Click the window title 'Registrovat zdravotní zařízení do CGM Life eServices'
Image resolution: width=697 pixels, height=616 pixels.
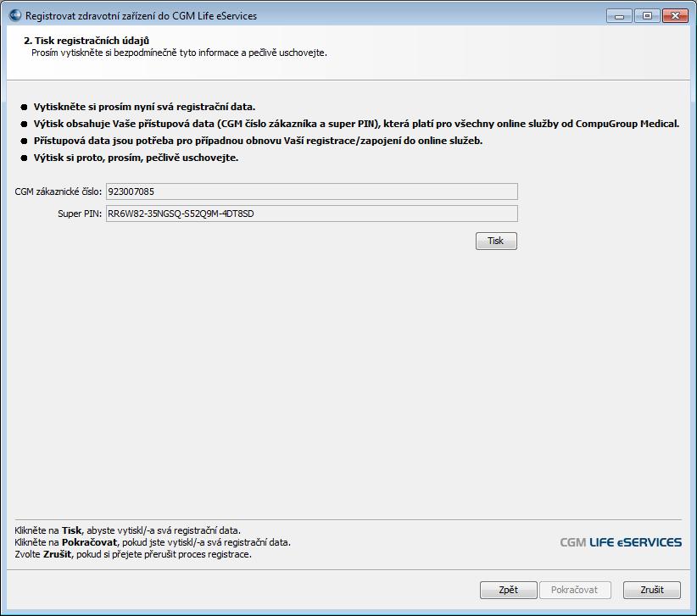pos(141,16)
